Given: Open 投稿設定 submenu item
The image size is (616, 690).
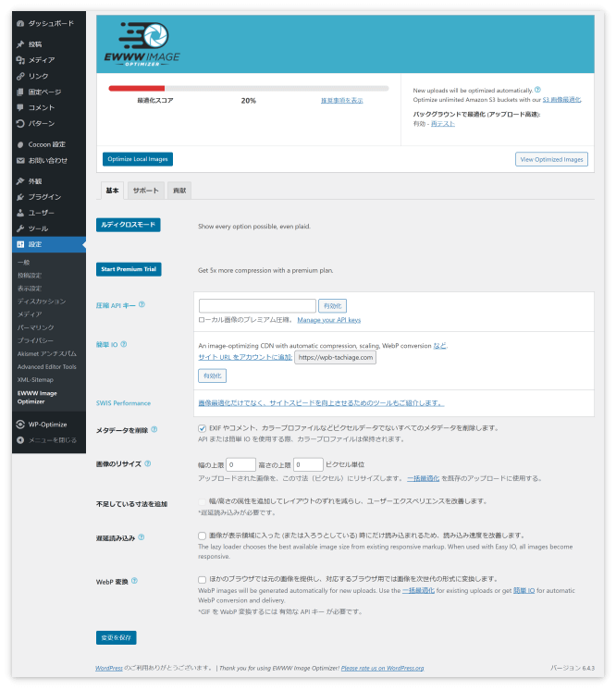Looking at the screenshot, I should [30, 276].
